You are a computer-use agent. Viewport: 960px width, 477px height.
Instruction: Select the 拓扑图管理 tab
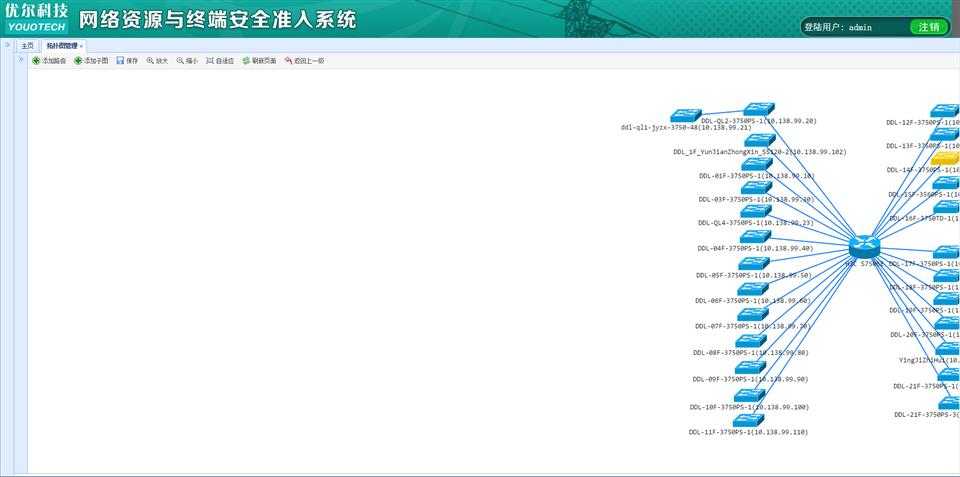click(x=62, y=46)
